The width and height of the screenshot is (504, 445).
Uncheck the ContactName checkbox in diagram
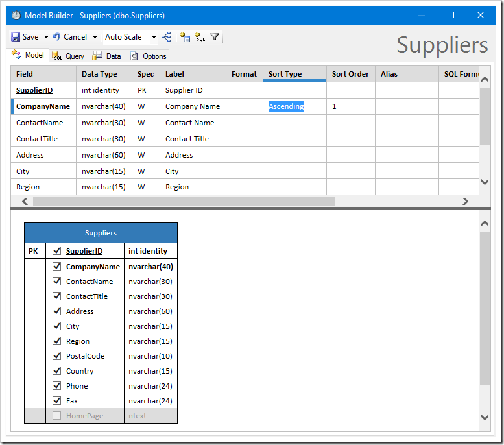(x=57, y=282)
